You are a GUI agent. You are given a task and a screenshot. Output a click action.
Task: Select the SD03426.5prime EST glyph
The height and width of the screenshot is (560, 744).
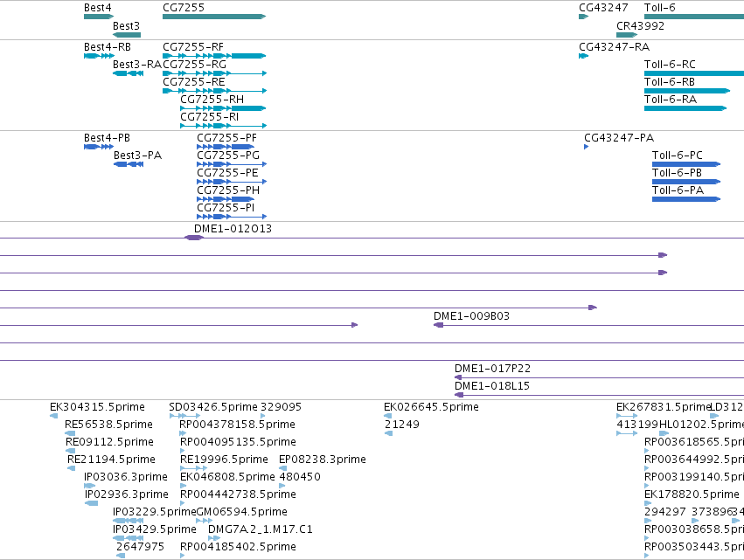pyautogui.click(x=184, y=416)
